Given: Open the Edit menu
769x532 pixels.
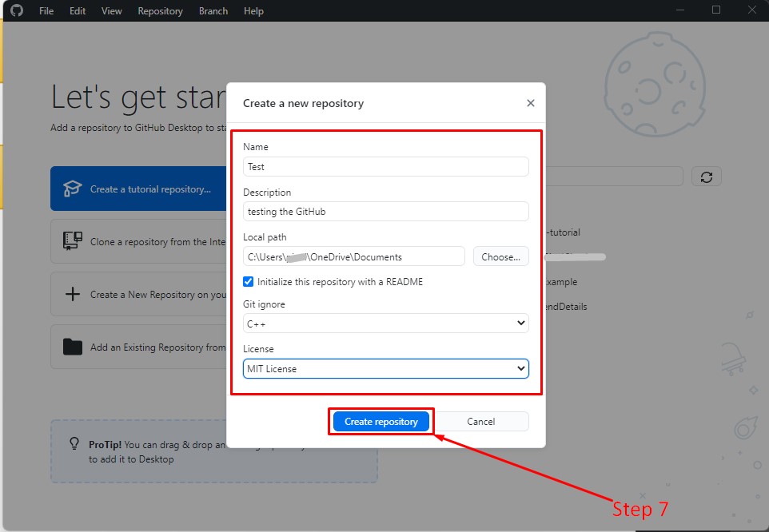Looking at the screenshot, I should pos(78,10).
